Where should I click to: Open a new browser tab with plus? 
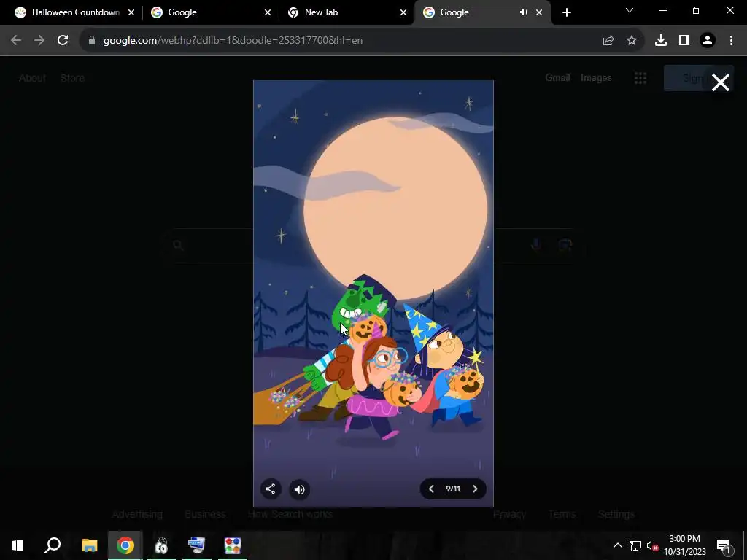coord(566,12)
